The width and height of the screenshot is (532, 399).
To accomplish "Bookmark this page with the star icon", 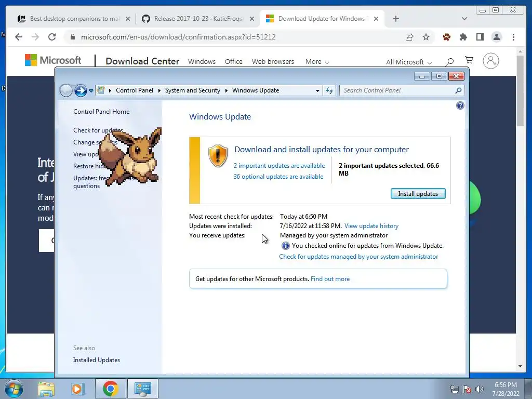I will [x=426, y=37].
